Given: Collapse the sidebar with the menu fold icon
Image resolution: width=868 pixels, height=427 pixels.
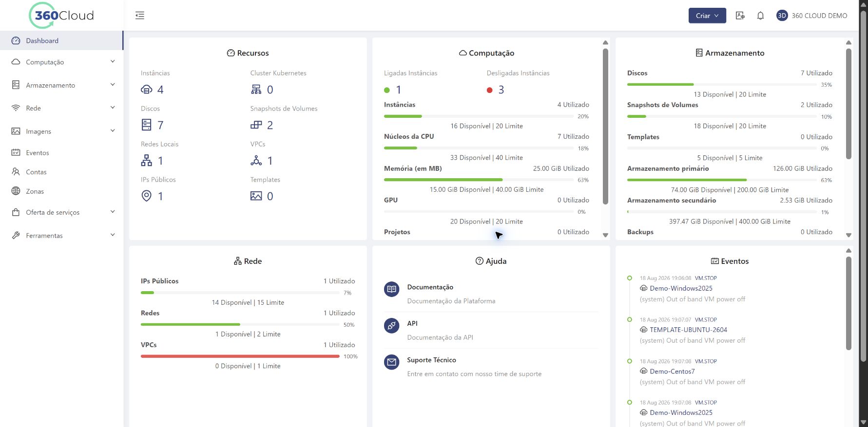Looking at the screenshot, I should pyautogui.click(x=140, y=16).
